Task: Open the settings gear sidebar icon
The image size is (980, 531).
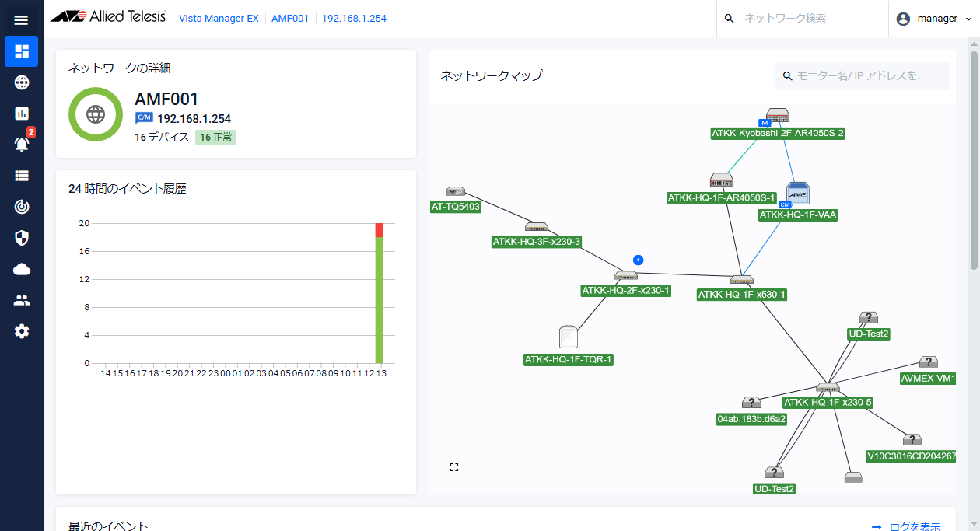Action: click(x=22, y=331)
